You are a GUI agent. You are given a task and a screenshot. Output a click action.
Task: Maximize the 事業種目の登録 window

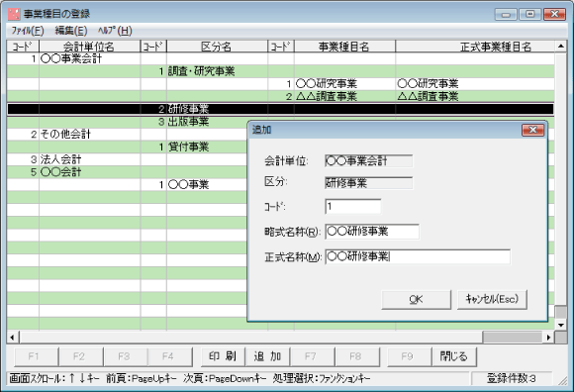coord(530,14)
